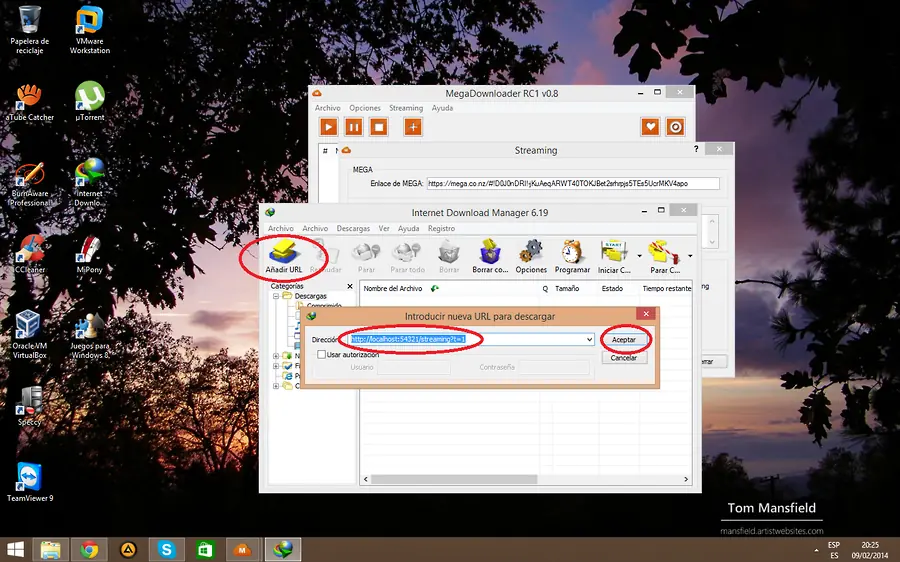This screenshot has width=900, height=562.
Task: Select the aTube Catcher desktop icon
Action: (x=29, y=102)
